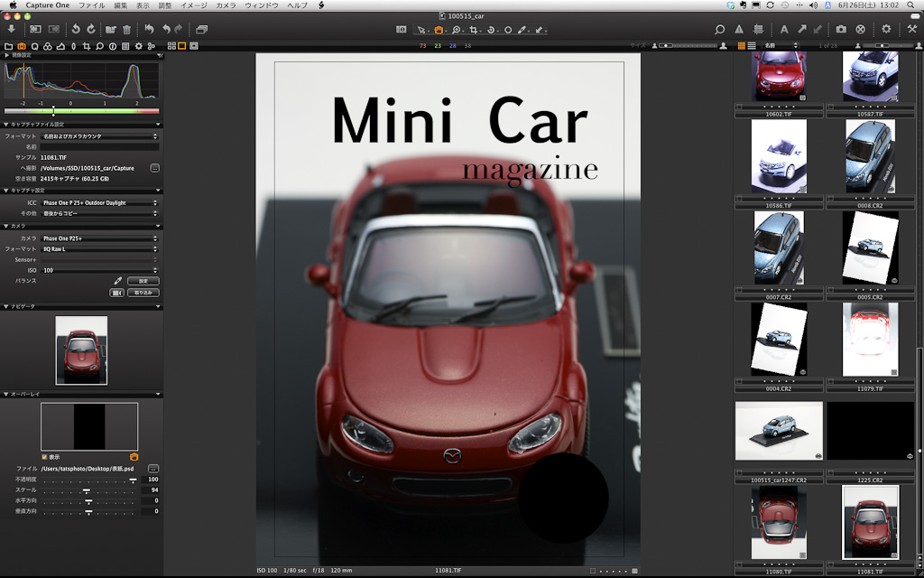Toggle the overlay 表示 checkbox

[x=44, y=457]
